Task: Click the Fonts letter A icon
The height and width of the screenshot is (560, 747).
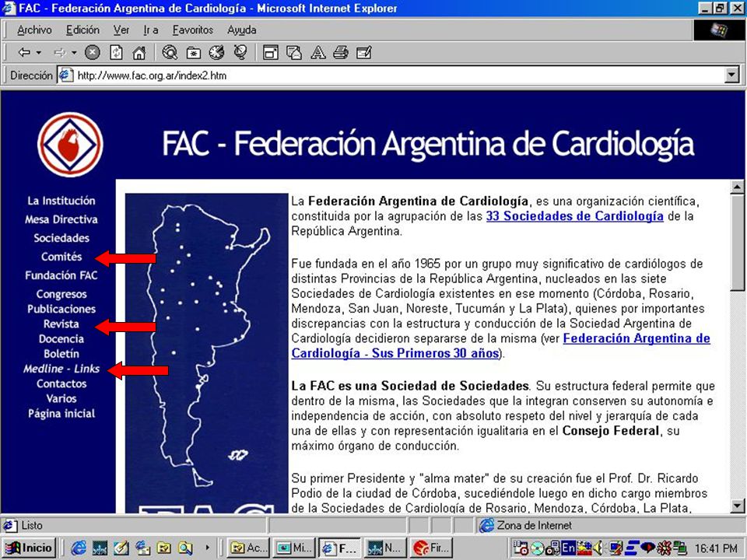Action: (317, 52)
